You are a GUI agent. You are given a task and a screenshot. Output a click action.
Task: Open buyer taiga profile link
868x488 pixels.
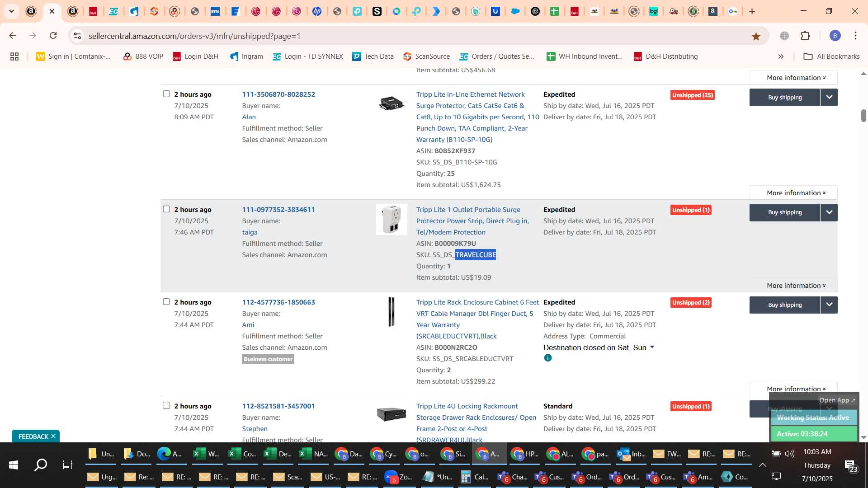point(250,232)
